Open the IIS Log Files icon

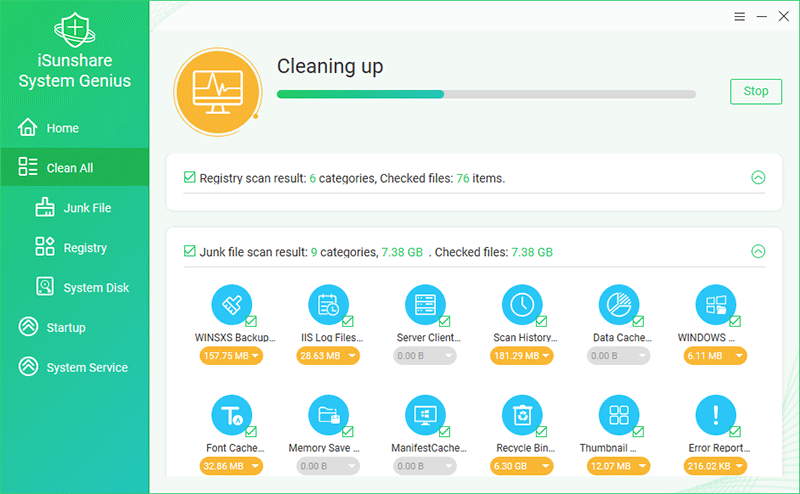point(329,305)
